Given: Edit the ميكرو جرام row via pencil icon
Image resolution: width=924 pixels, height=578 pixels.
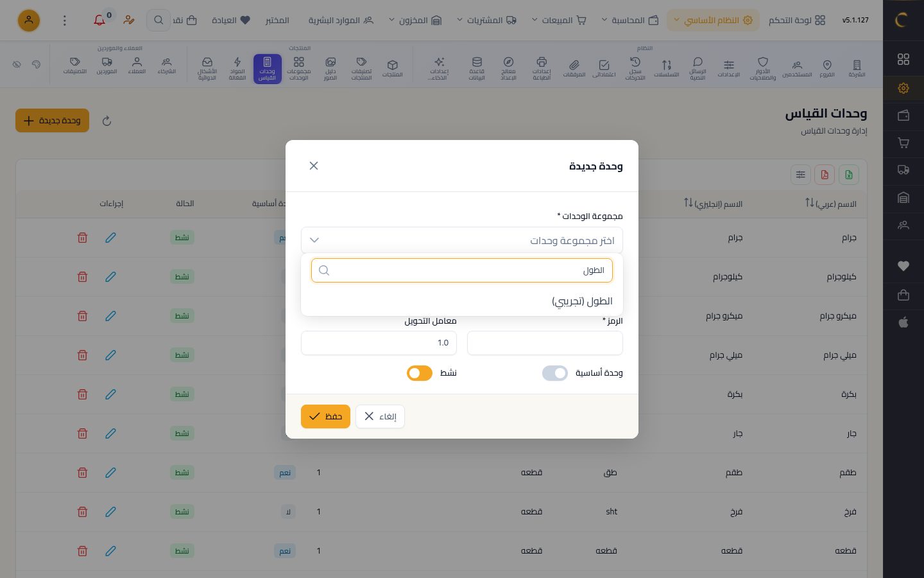Looking at the screenshot, I should coord(110,316).
